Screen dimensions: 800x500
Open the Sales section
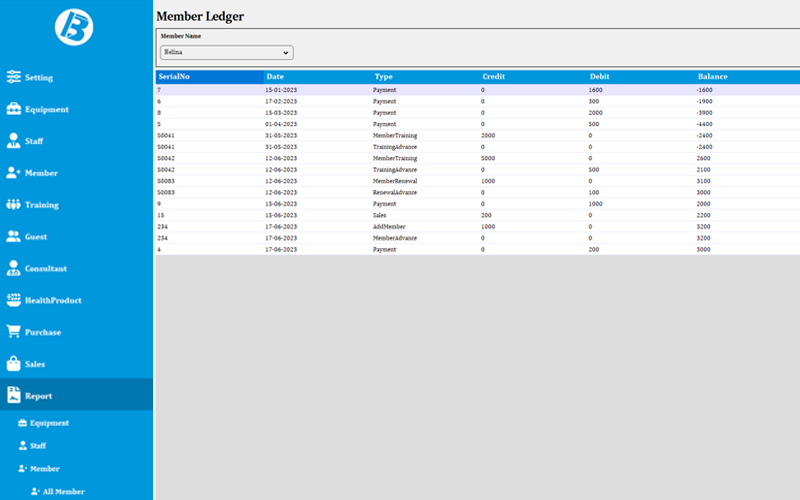coord(77,364)
